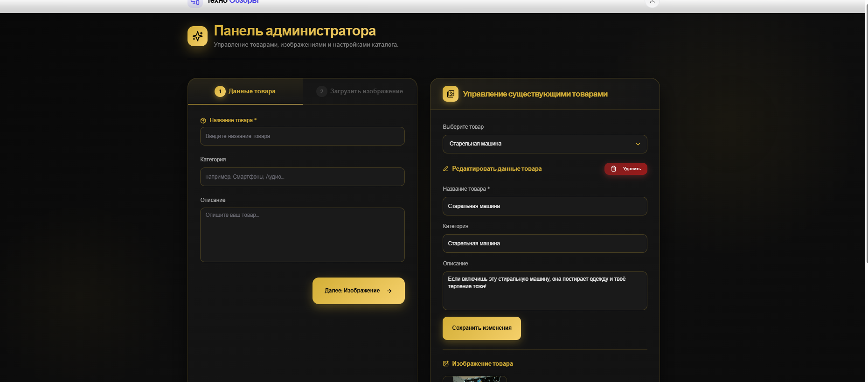
Task: Click the box icon beside product name label
Action: pos(203,120)
